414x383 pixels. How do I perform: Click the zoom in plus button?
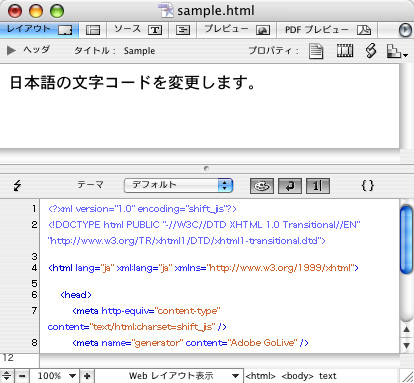point(87,376)
